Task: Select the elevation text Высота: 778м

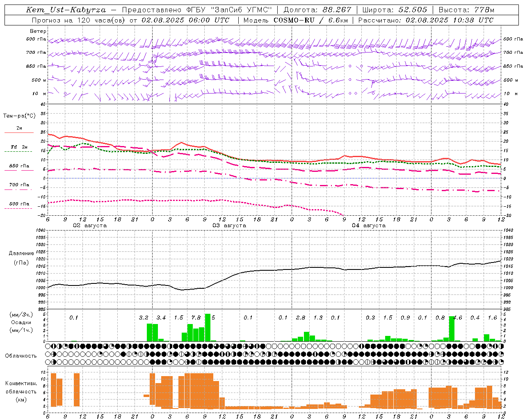Action: 466,10
